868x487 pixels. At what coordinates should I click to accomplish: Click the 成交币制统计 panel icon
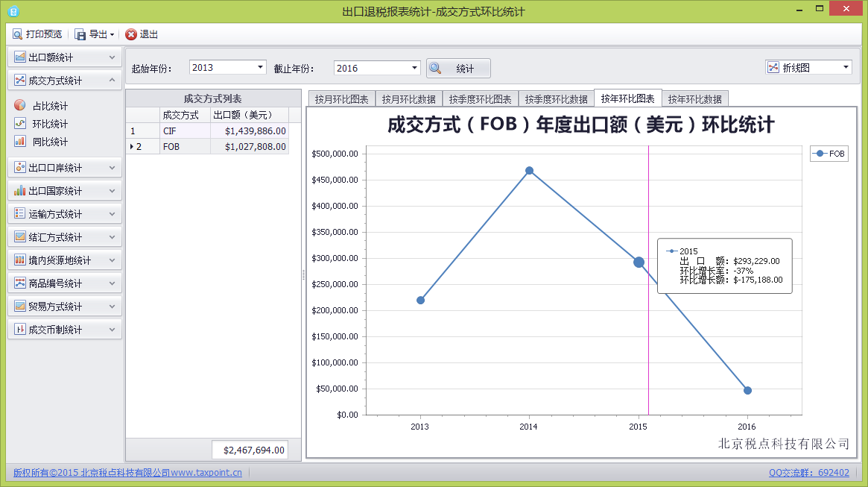(x=20, y=330)
